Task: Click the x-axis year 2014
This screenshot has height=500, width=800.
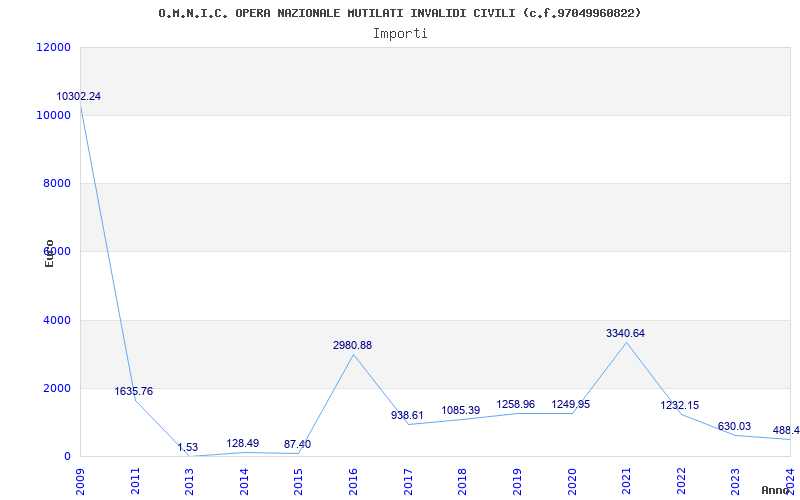Action: 244,481
